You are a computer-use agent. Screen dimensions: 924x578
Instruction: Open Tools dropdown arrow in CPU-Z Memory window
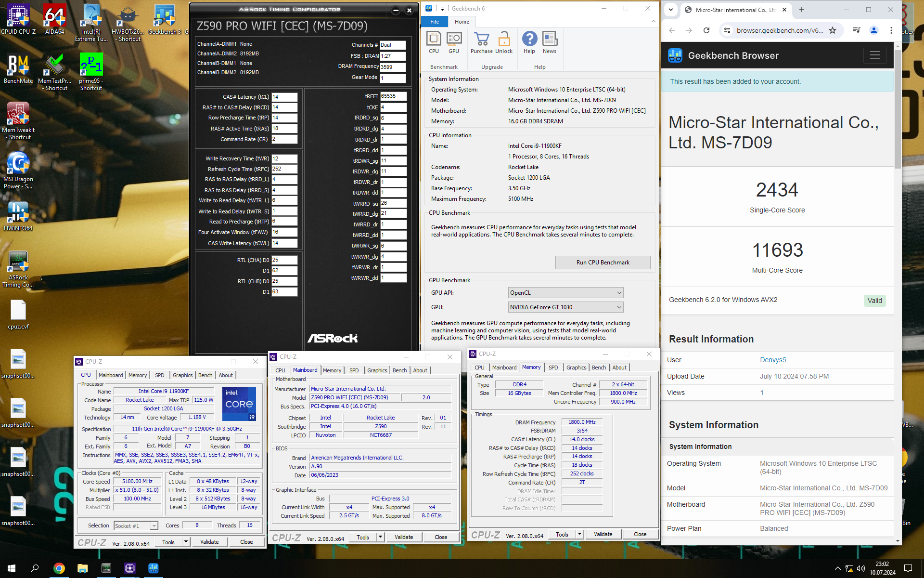click(579, 534)
